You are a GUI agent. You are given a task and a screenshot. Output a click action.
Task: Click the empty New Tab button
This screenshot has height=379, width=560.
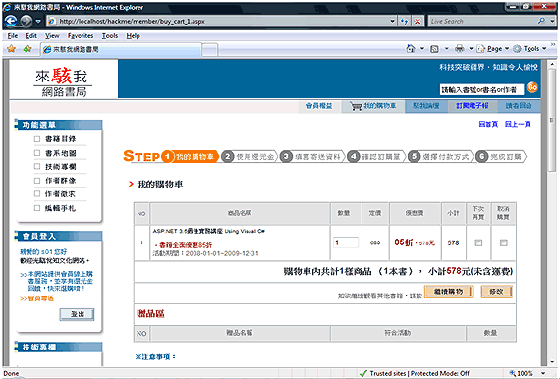click(210, 50)
